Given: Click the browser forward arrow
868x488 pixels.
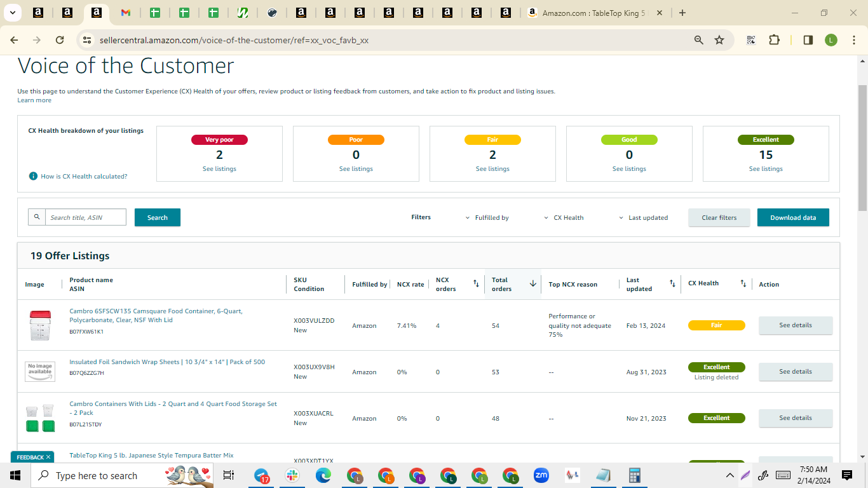Looking at the screenshot, I should pyautogui.click(x=37, y=40).
